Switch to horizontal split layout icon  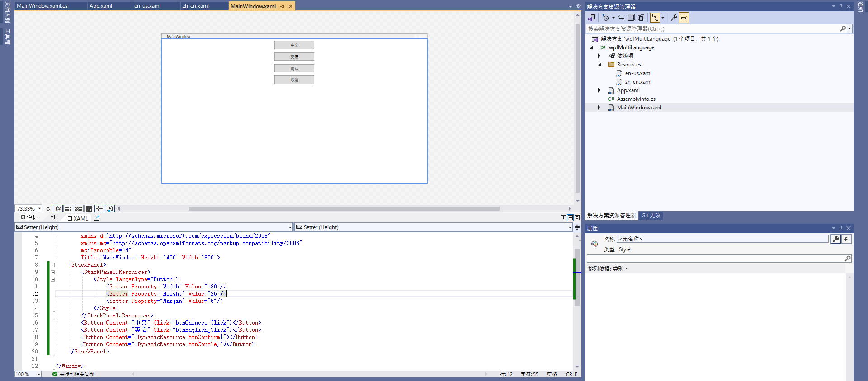pyautogui.click(x=570, y=218)
